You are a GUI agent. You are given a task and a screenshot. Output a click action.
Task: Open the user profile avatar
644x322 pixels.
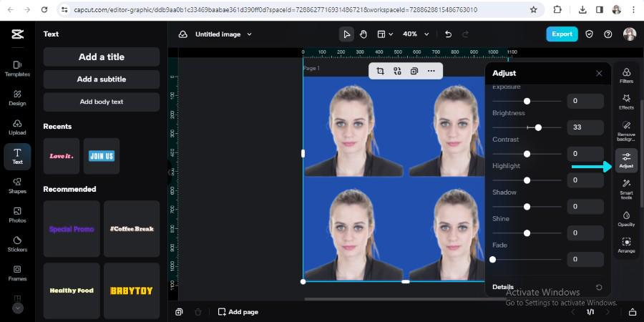629,34
